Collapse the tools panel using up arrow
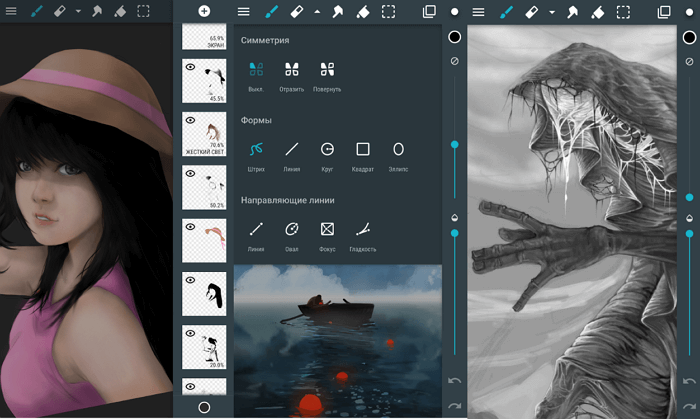This screenshot has width=700, height=419. click(x=317, y=11)
